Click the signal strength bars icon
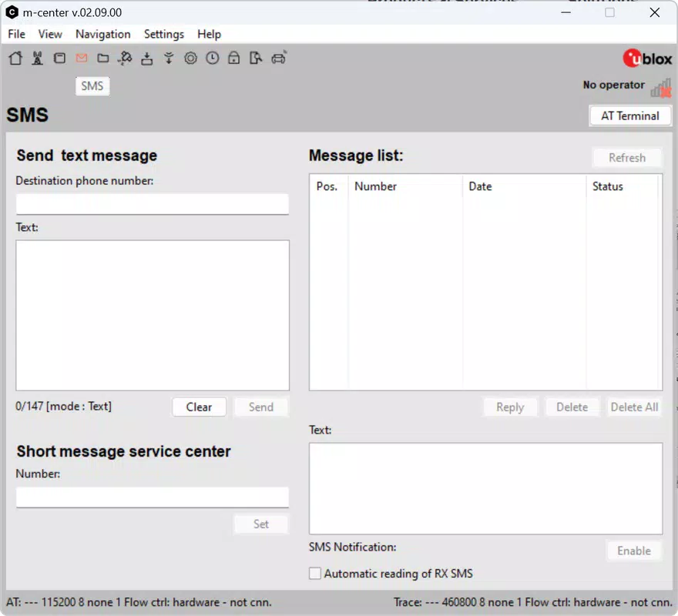Image resolution: width=678 pixels, height=616 pixels. (x=661, y=88)
